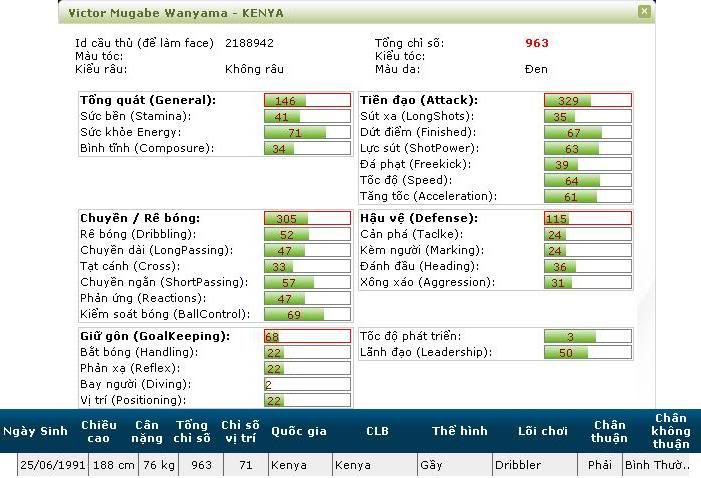Click the Aggression bar showing 31
The image size is (701, 478).
[588, 282]
